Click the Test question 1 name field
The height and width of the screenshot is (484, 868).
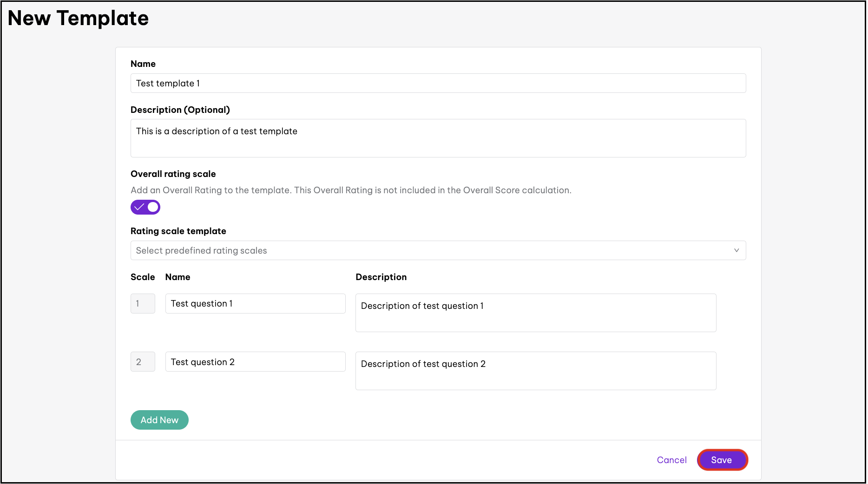[255, 303]
